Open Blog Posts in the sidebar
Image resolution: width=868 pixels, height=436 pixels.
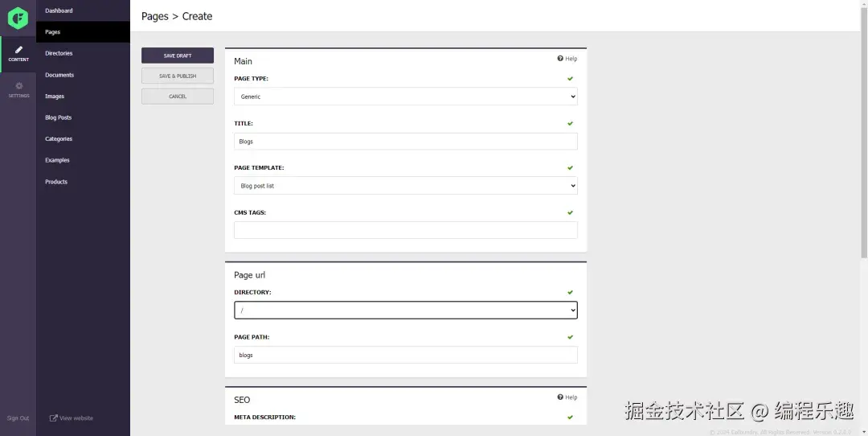click(x=83, y=117)
